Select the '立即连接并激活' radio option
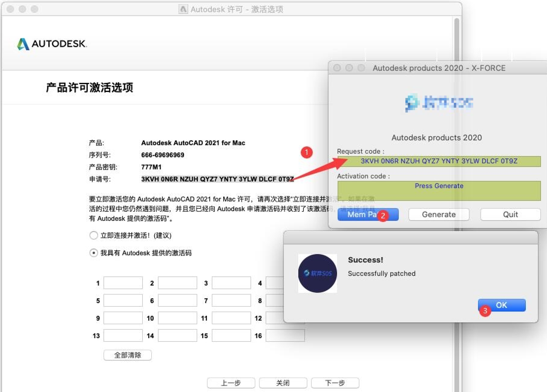The height and width of the screenshot is (392, 547). click(93, 235)
